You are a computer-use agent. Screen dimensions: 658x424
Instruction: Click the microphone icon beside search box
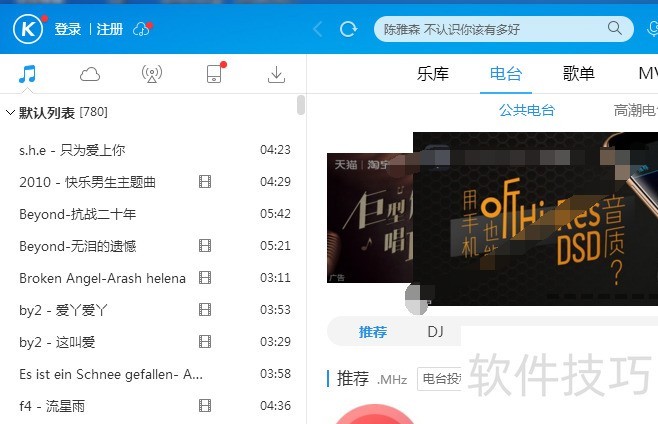click(653, 29)
